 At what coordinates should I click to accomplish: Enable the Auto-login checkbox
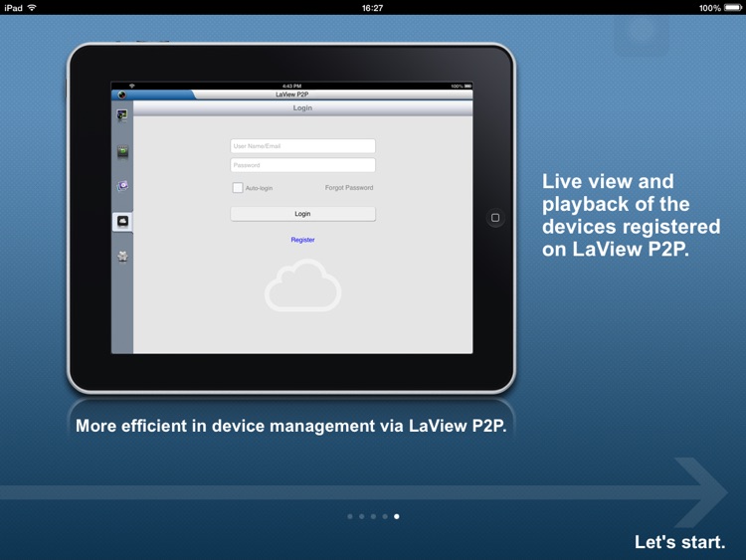pos(238,187)
